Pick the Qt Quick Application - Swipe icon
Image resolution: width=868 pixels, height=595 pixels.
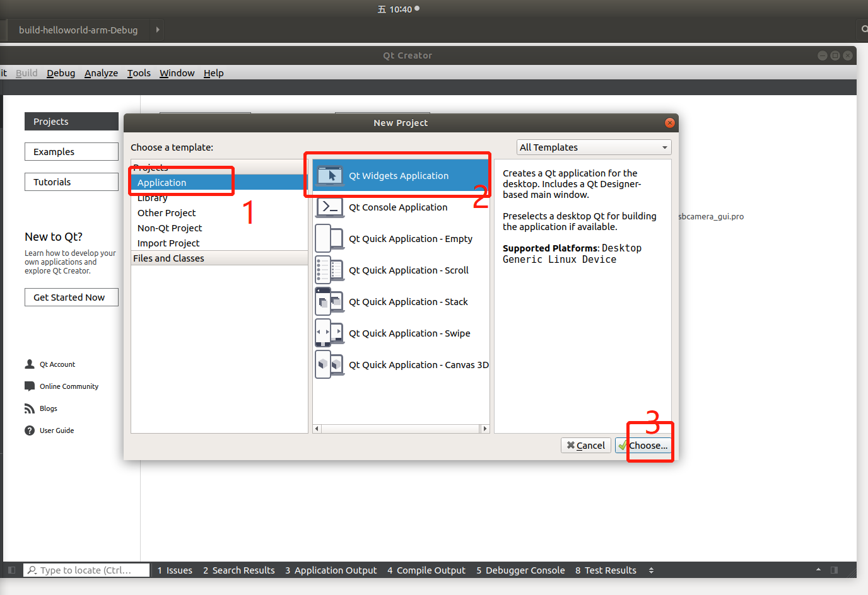pyautogui.click(x=330, y=333)
